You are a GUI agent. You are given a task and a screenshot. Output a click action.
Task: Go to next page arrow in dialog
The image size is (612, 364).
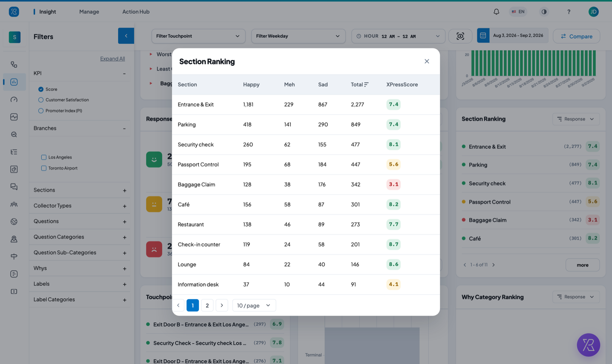(222, 305)
